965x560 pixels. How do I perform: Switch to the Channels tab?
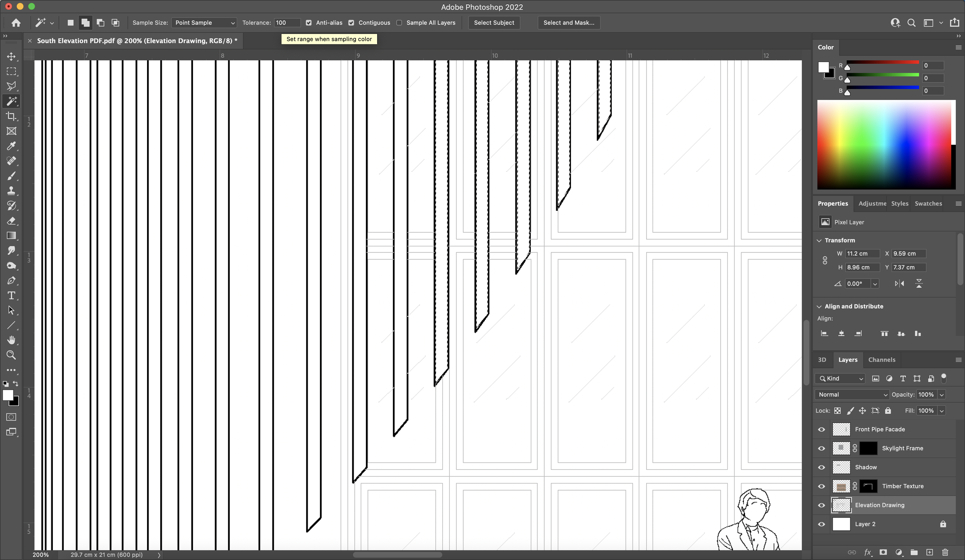pos(882,359)
